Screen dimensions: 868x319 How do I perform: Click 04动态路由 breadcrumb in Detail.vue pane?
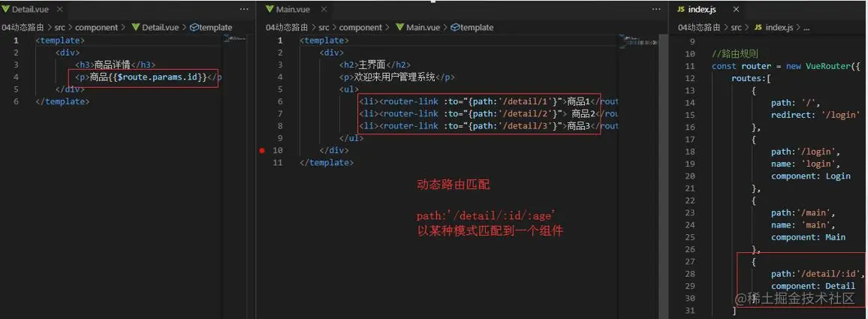22,27
